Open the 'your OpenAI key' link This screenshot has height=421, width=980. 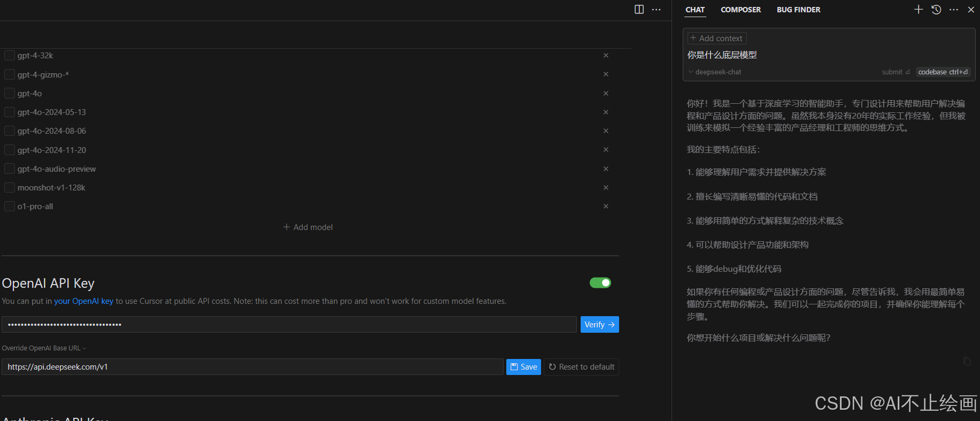tap(83, 301)
